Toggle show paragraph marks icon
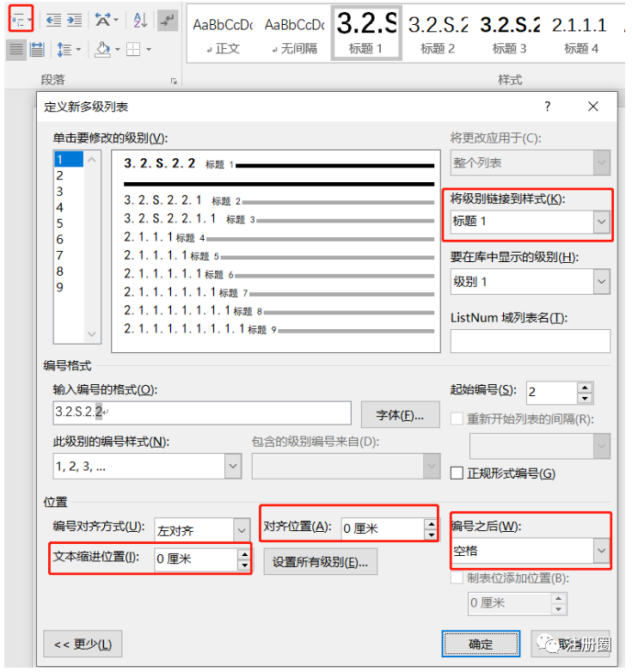Screen dimensions: 632x672 click(x=168, y=20)
